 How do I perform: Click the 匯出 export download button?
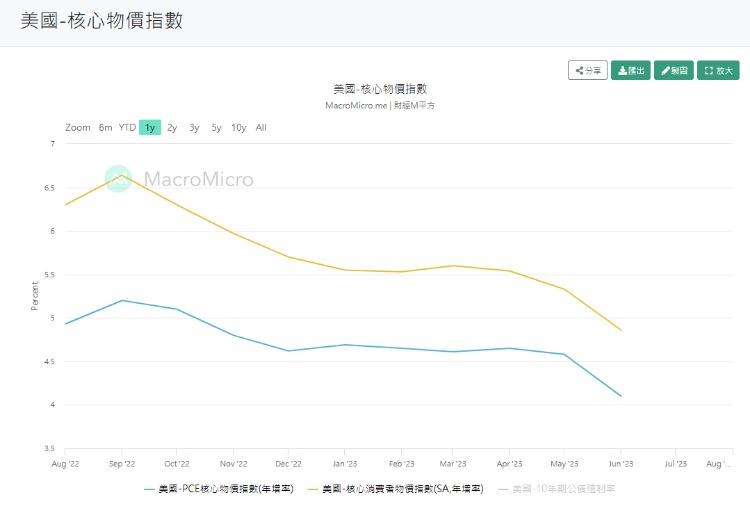631,70
